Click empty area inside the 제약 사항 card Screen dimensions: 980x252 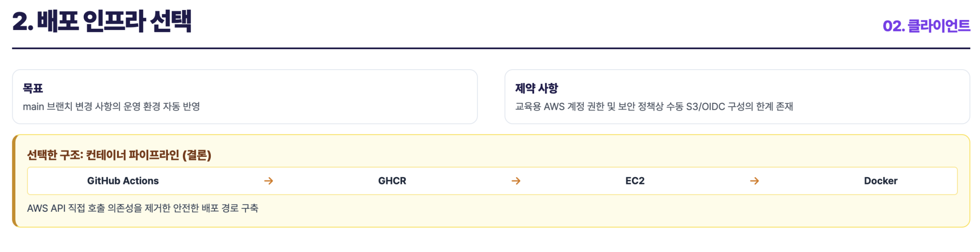pos(883,96)
